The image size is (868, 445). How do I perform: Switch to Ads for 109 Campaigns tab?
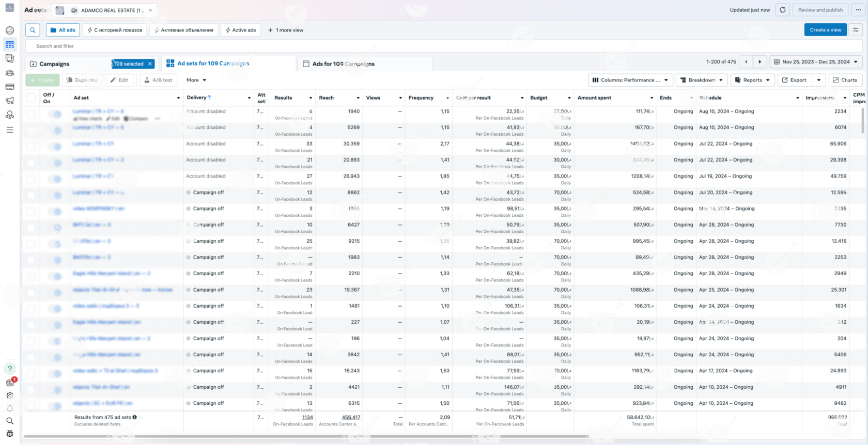coord(365,64)
